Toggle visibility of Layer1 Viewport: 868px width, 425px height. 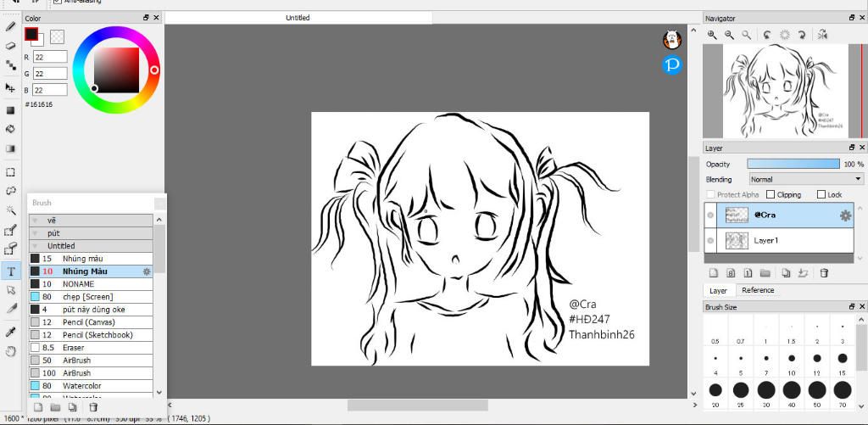click(710, 241)
